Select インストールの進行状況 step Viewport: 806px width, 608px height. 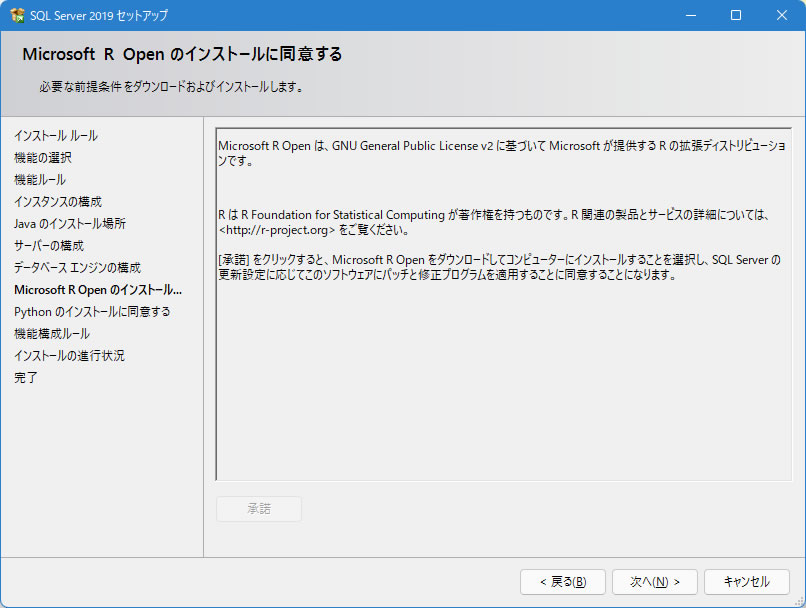69,355
